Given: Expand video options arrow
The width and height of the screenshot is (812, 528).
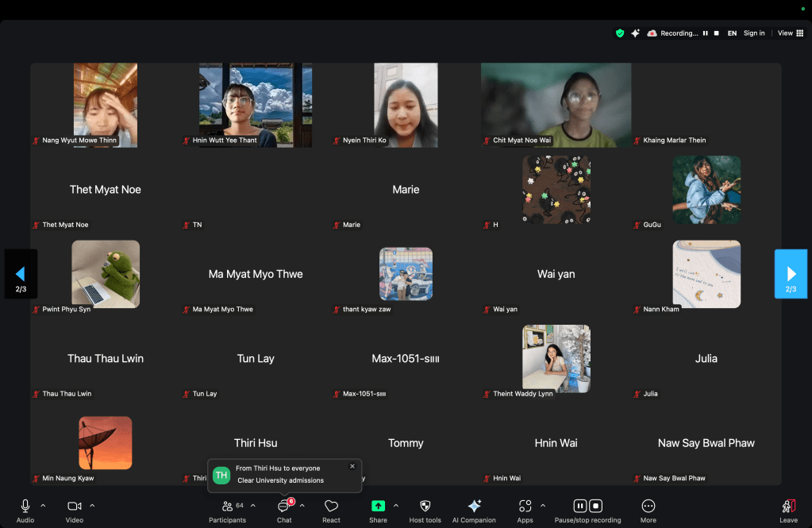Looking at the screenshot, I should click(x=92, y=505).
